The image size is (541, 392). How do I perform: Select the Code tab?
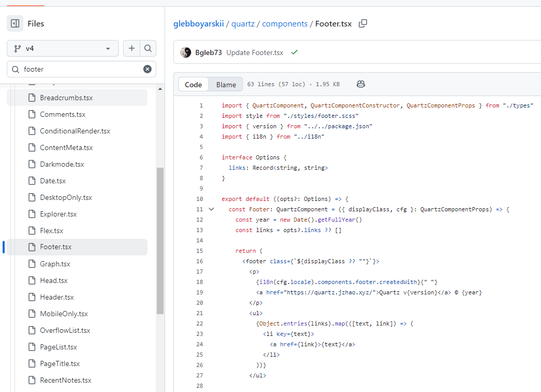pos(193,85)
